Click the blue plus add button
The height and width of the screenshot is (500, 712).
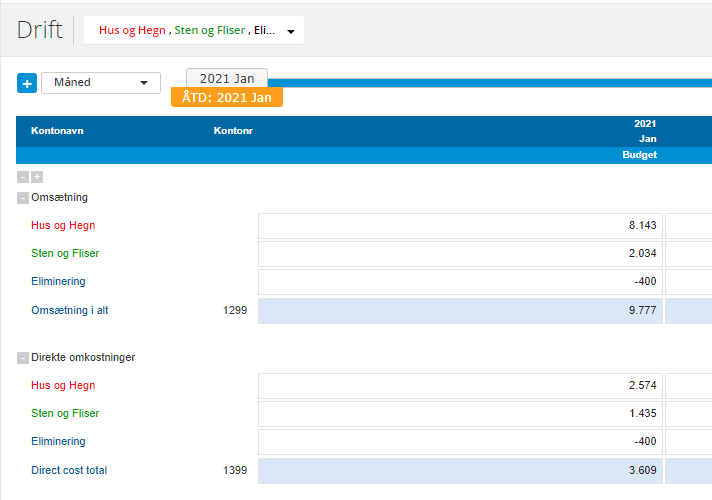[27, 83]
